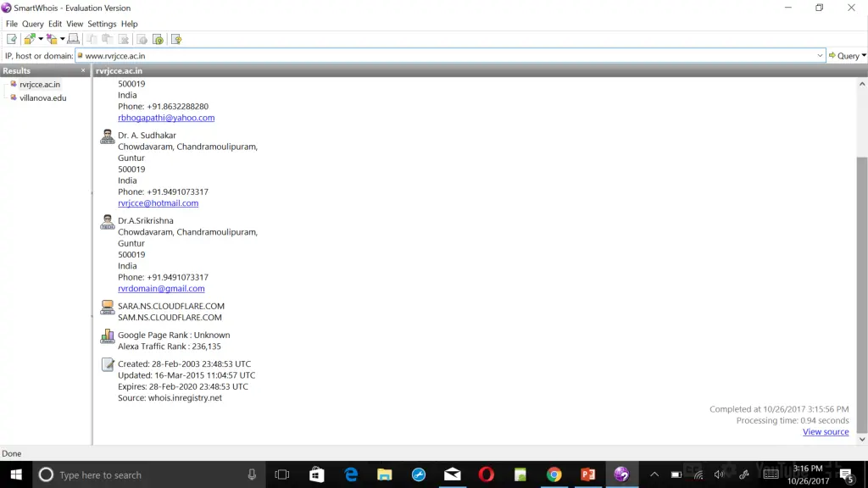The image size is (868, 488).
Task: Click 'Phone: +91.8632288280' text
Action: point(164,106)
